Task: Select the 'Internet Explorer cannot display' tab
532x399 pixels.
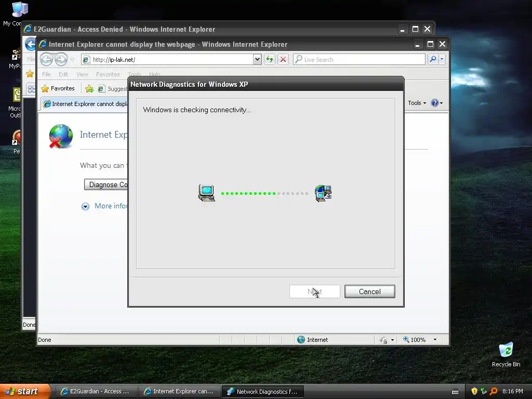Action: [85, 104]
